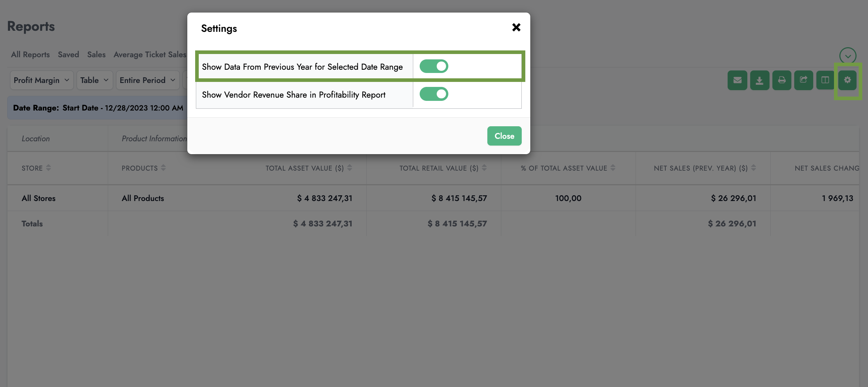868x387 pixels.
Task: Open the Saved reports tab
Action: [68, 54]
